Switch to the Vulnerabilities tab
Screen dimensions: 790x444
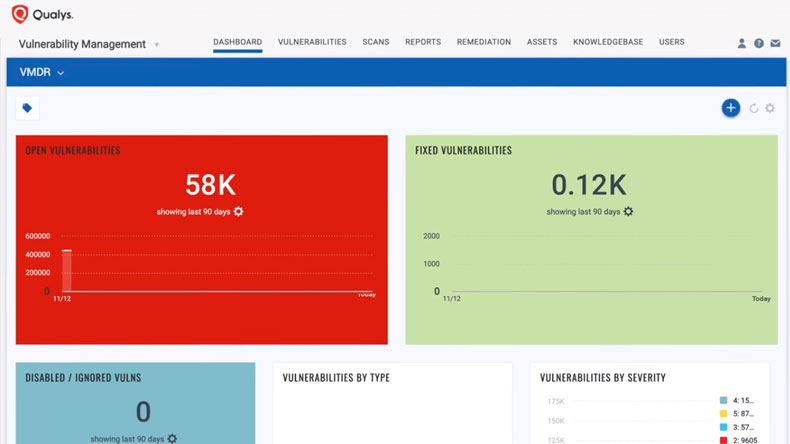coord(312,42)
